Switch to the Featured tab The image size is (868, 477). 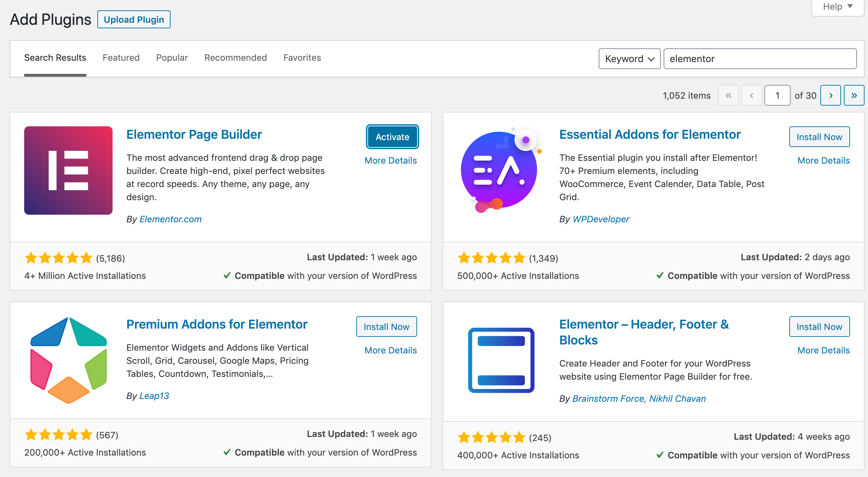pos(121,58)
